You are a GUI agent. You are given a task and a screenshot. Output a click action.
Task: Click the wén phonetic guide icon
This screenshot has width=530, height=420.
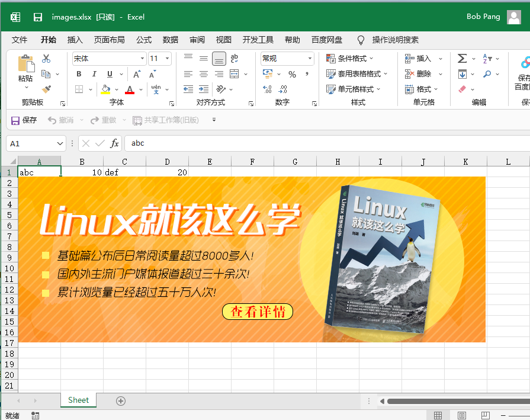point(156,89)
